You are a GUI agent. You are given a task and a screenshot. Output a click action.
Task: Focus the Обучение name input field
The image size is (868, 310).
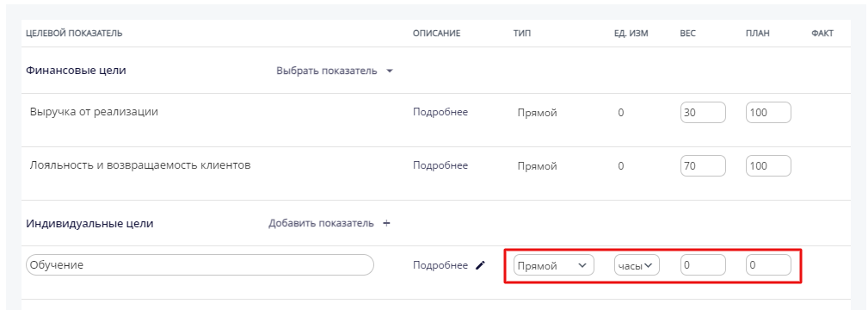pos(200,265)
